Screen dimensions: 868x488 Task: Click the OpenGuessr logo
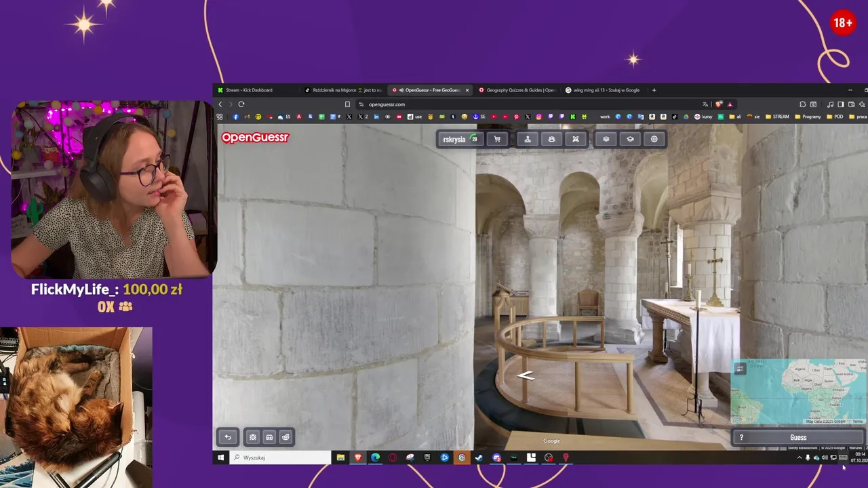point(255,138)
